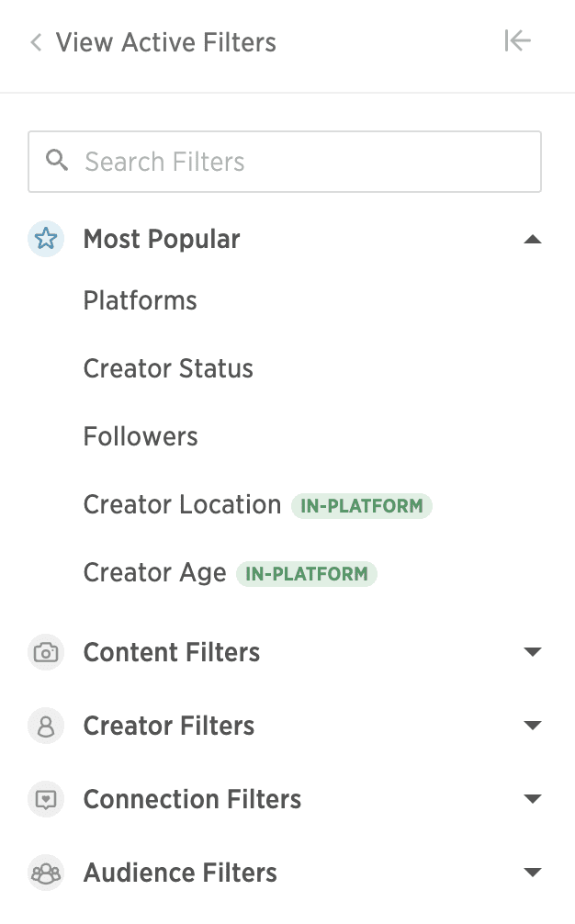Expand the Connection Filters dropdown arrow
The height and width of the screenshot is (924, 575).
[533, 799]
